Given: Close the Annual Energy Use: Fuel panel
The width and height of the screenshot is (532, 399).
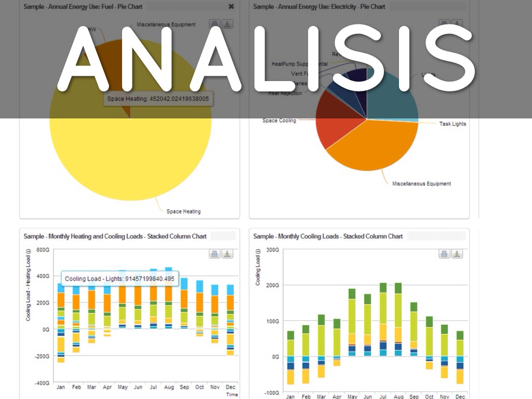Looking at the screenshot, I should pyautogui.click(x=231, y=7).
